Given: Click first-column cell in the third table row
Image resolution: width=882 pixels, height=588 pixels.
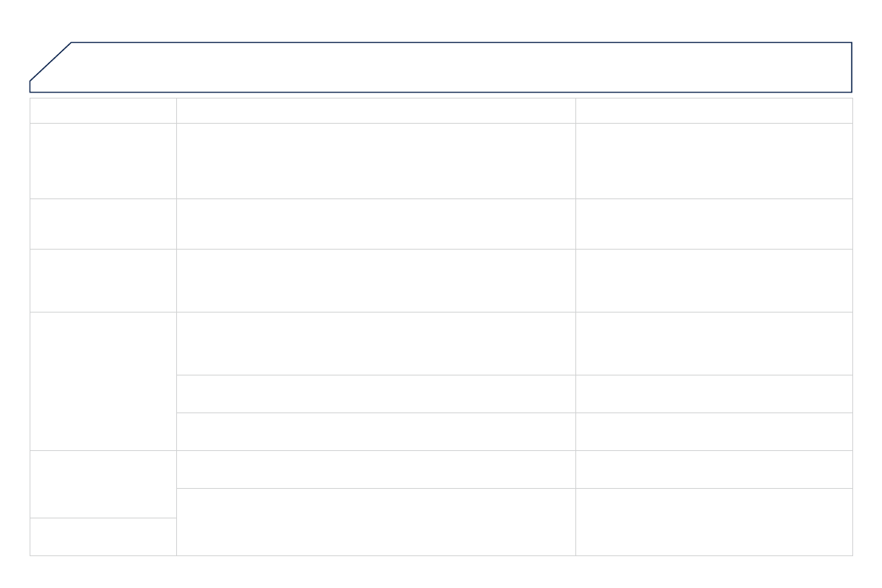Looking at the screenshot, I should [x=103, y=224].
